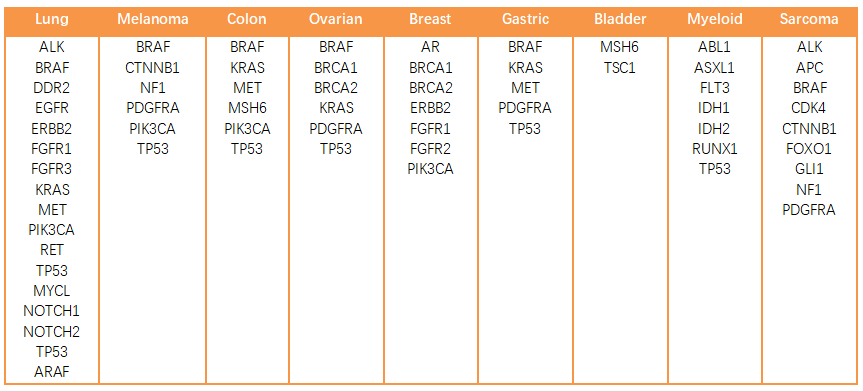
Task: Select FLT3 in the Myeloid column
Action: [x=715, y=88]
